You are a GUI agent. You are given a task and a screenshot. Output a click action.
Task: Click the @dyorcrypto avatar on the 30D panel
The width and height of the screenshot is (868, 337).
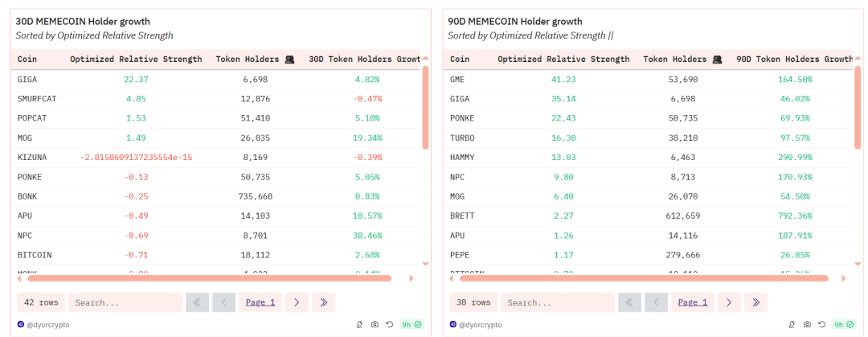click(x=21, y=325)
